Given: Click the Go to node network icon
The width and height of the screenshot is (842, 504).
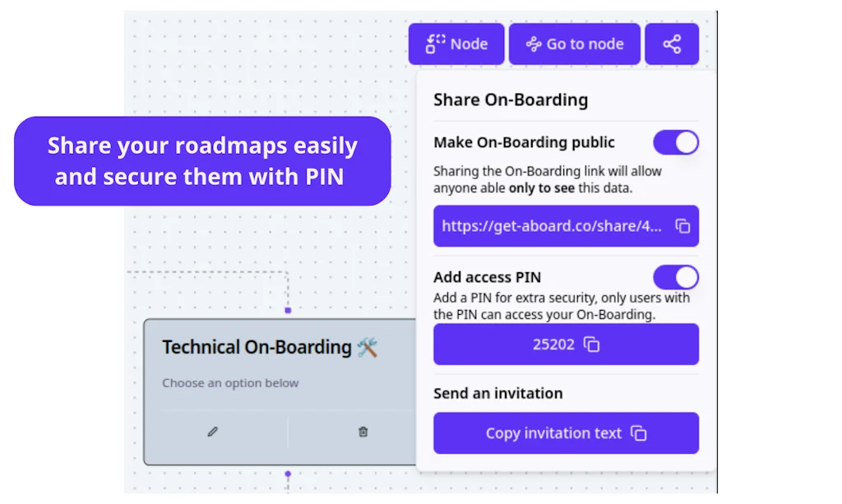Looking at the screenshot, I should (x=535, y=44).
